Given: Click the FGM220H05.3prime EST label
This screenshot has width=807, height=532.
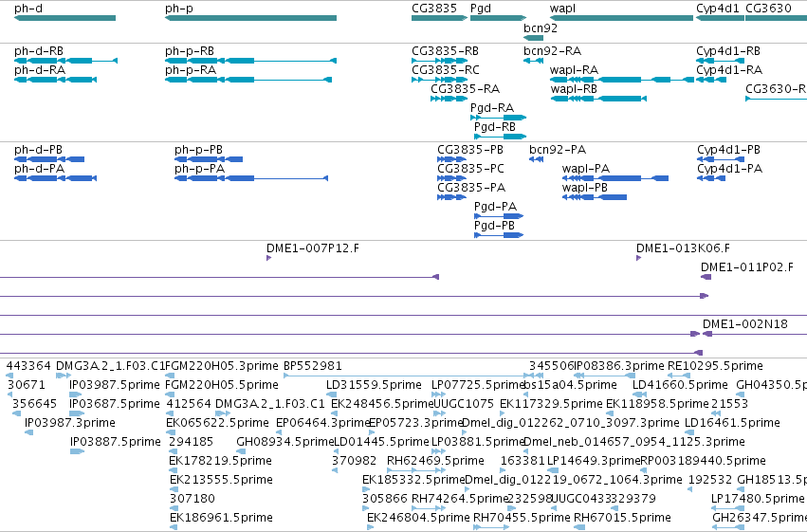Looking at the screenshot, I should (222, 366).
